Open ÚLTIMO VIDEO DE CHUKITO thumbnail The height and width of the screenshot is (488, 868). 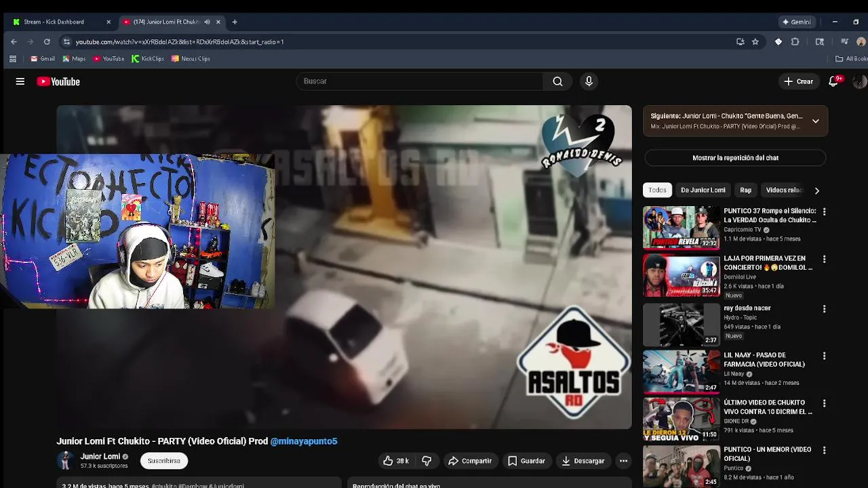[681, 419]
